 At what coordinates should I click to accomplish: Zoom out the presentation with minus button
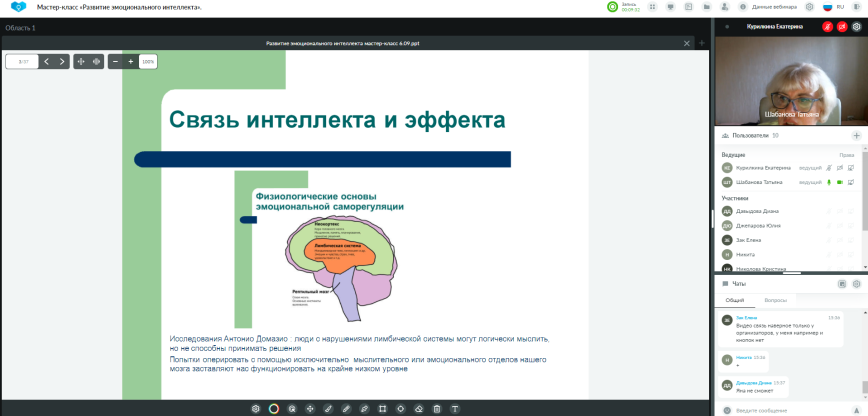pyautogui.click(x=115, y=61)
